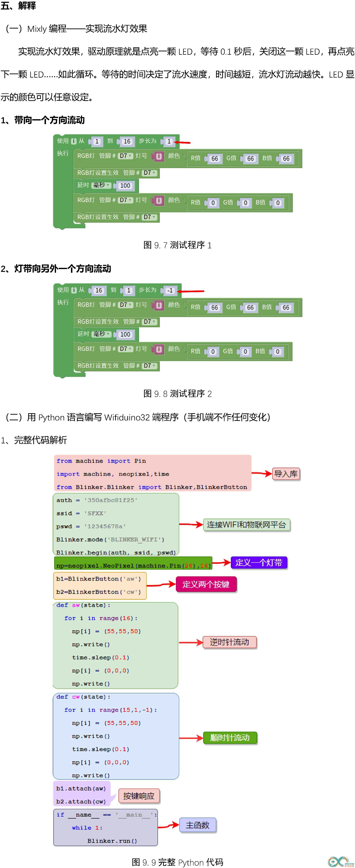
Task: Click the 逆时针流动 label
Action: [229, 642]
